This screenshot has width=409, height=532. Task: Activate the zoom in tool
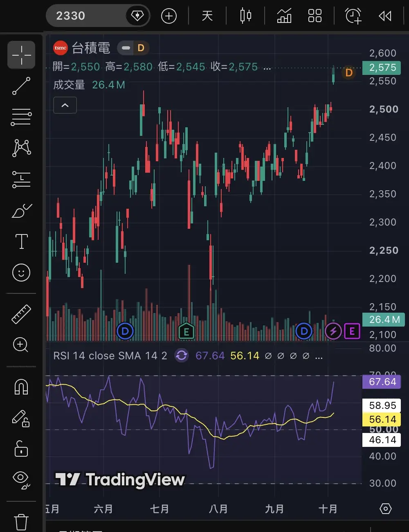click(21, 345)
